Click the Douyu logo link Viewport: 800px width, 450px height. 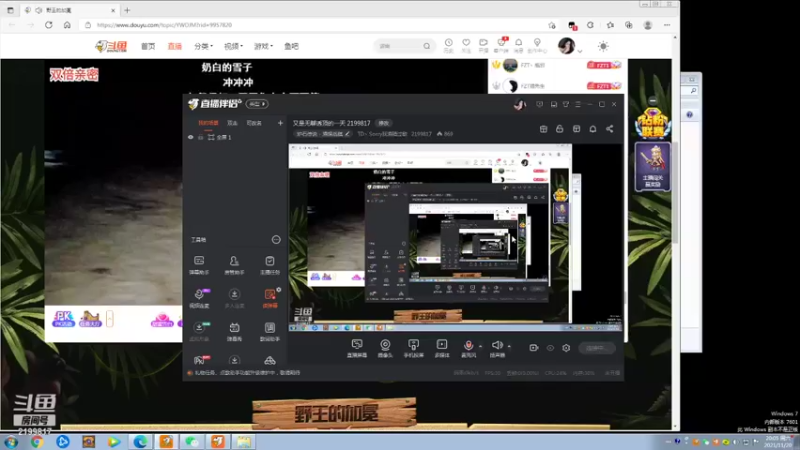pos(111,46)
